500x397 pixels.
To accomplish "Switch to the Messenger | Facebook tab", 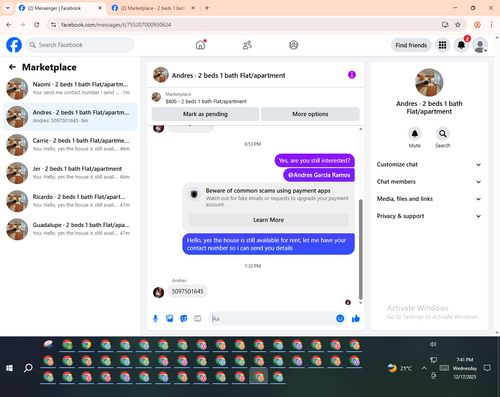I will 60,8.
